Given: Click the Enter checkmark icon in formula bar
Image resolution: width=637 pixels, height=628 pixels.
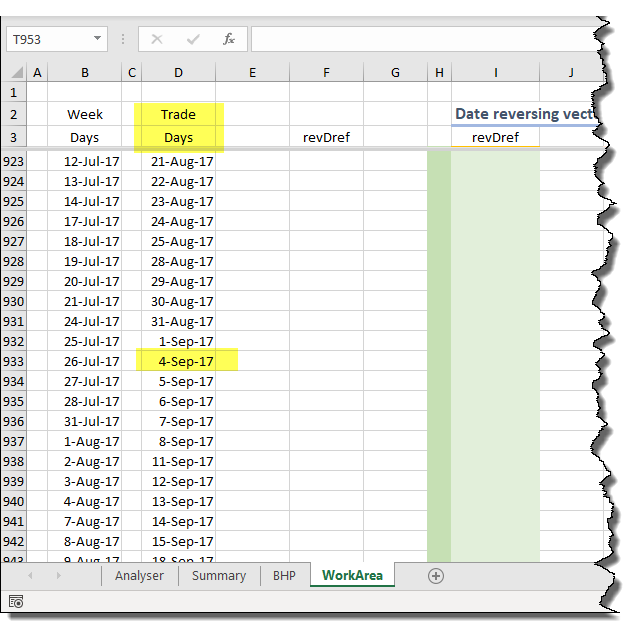Looking at the screenshot, I should click(x=193, y=40).
